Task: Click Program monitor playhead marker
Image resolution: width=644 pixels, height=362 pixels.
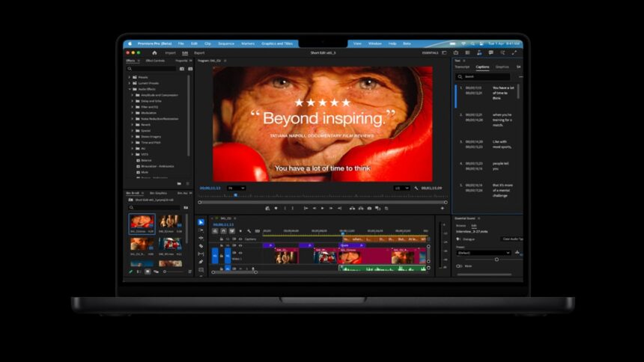Action: (235, 195)
